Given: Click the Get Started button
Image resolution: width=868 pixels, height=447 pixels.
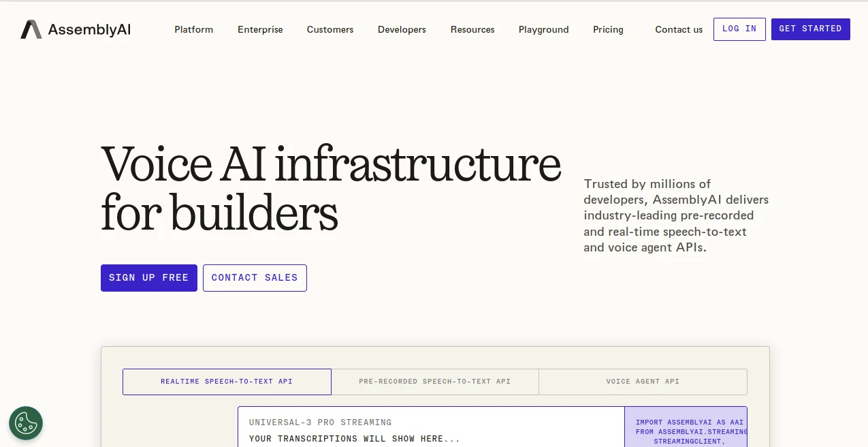Looking at the screenshot, I should 810,29.
